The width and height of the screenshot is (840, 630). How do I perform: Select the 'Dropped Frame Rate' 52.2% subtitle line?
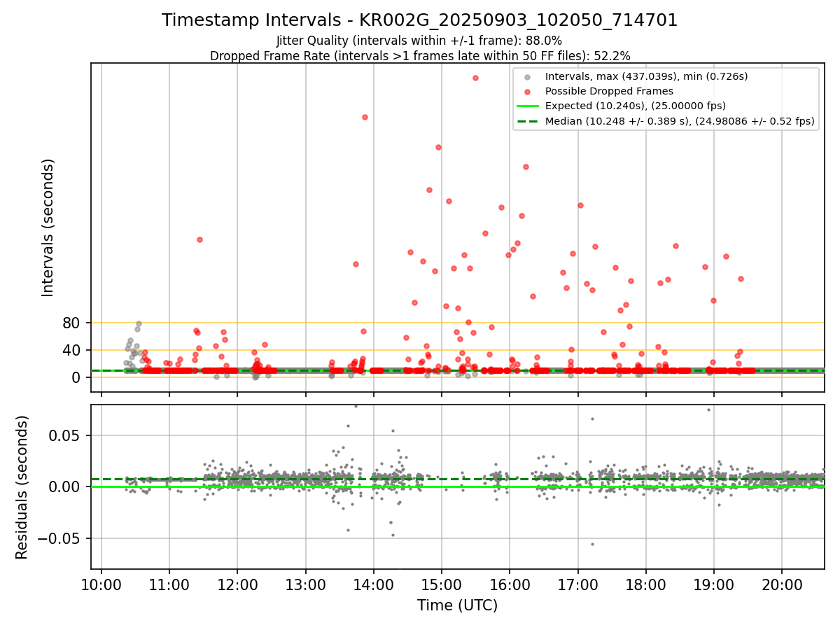pyautogui.click(x=419, y=56)
